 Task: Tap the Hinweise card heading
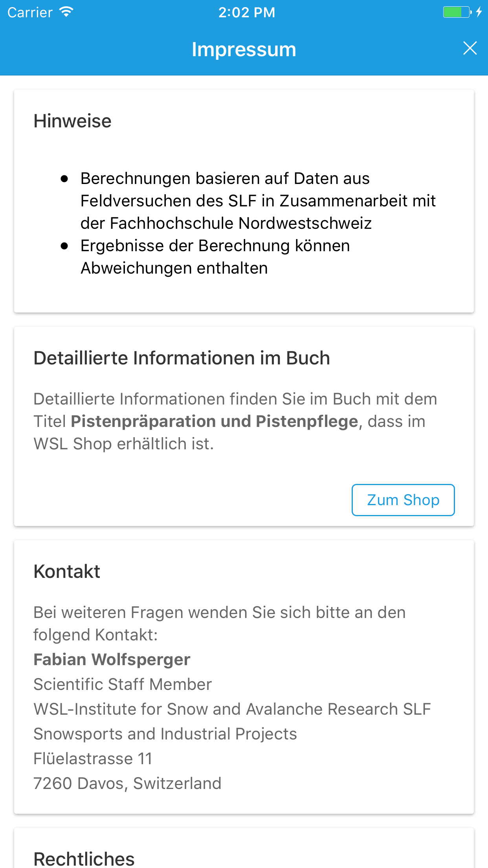coord(73,121)
